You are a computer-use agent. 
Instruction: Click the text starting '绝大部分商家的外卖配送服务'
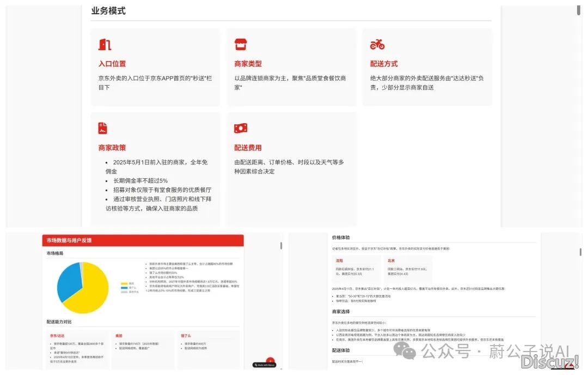click(427, 83)
